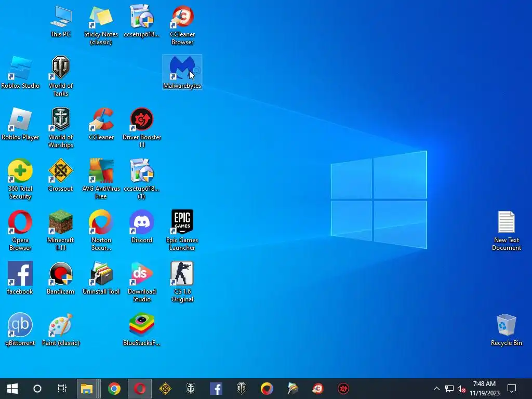Open the paintbrush app on taskbar
The width and height of the screenshot is (532, 399).
point(292,389)
